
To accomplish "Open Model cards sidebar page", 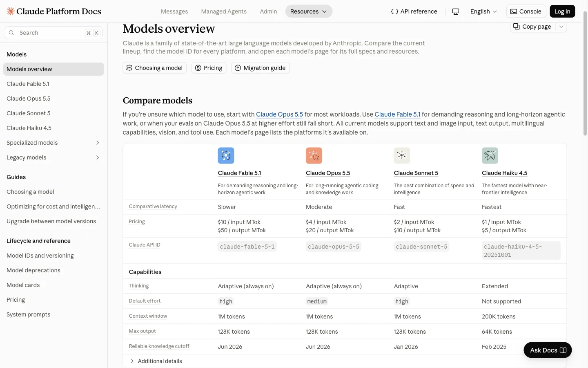I will 53,285.
